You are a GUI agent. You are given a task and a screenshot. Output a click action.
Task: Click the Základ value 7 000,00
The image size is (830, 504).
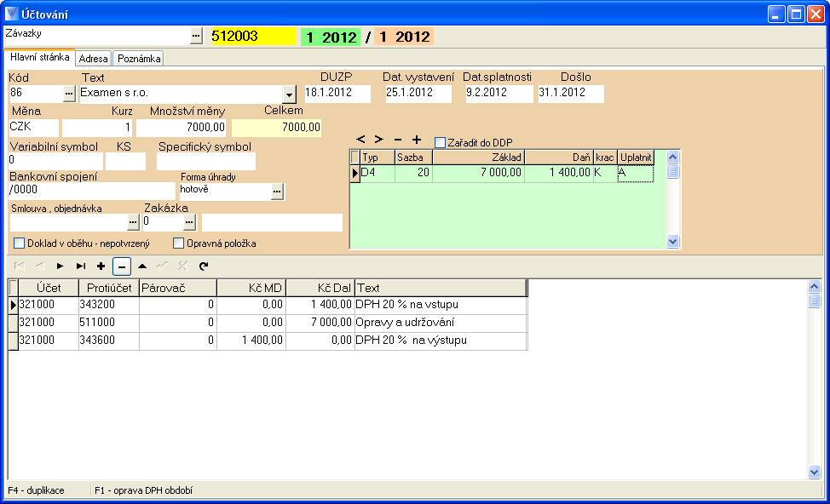[x=479, y=173]
